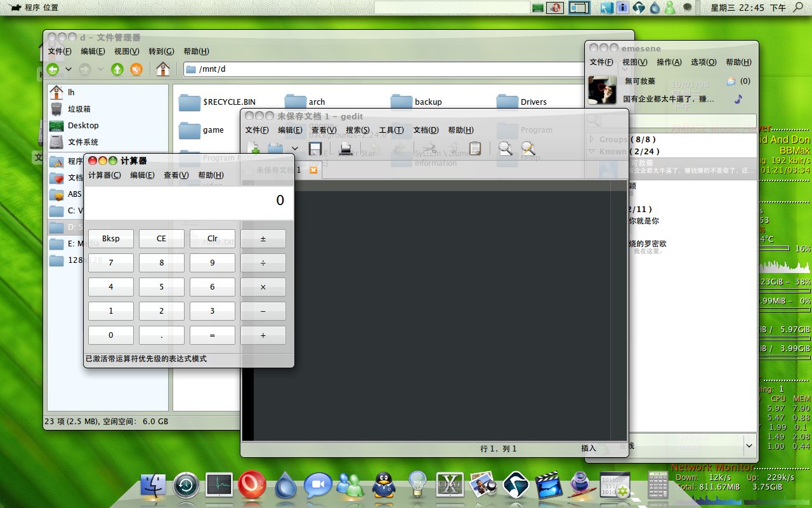Open 转到(G) menu in file manager
Image resolution: width=812 pixels, height=508 pixels.
pos(161,51)
